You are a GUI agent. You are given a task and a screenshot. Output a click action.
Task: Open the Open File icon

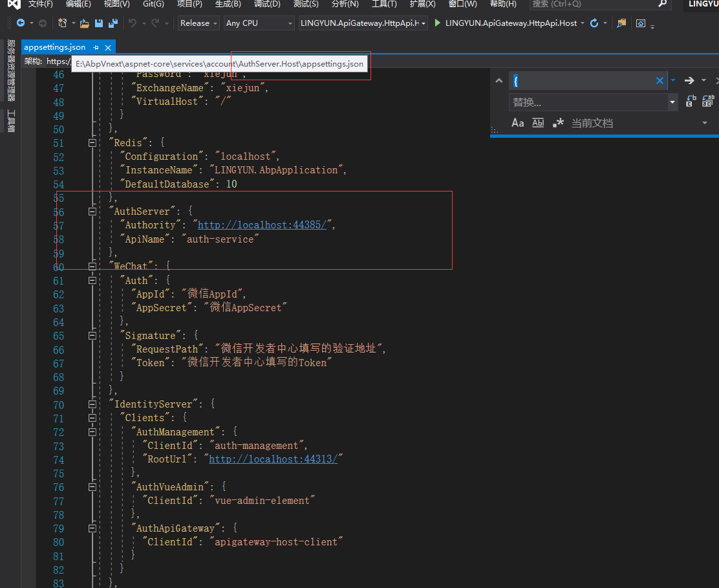85,23
